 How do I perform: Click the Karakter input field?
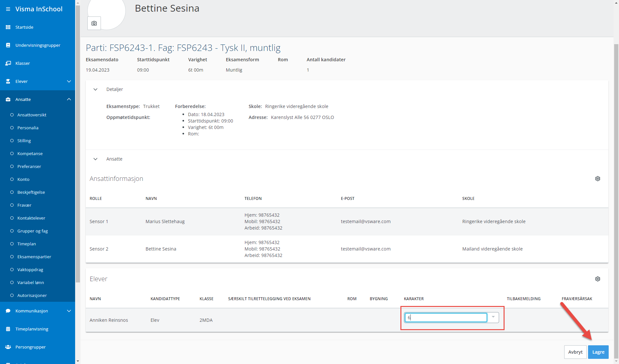(446, 318)
